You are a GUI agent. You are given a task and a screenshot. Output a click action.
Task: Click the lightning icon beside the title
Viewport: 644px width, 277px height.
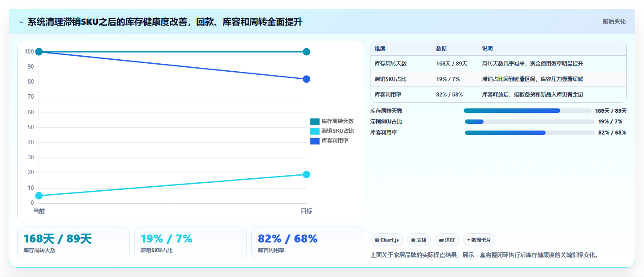pyautogui.click(x=21, y=22)
